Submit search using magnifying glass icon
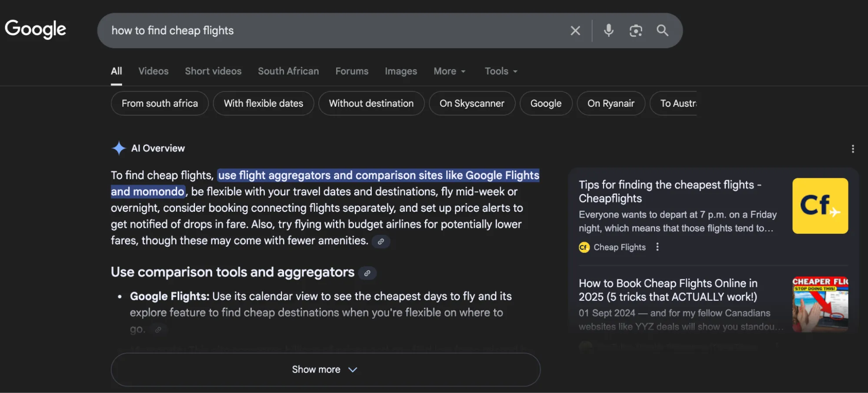 click(663, 30)
